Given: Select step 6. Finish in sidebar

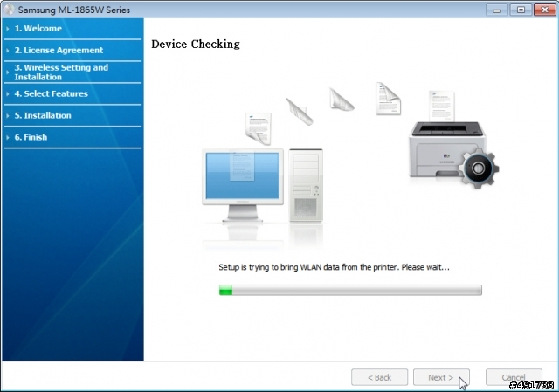Looking at the screenshot, I should (31, 137).
